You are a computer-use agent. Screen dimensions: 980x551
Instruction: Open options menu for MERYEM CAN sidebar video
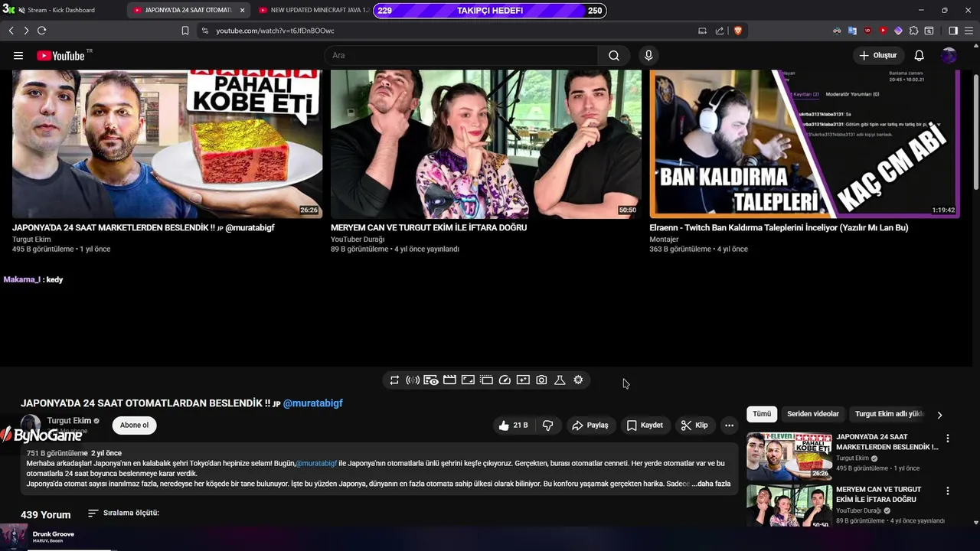pyautogui.click(x=948, y=491)
